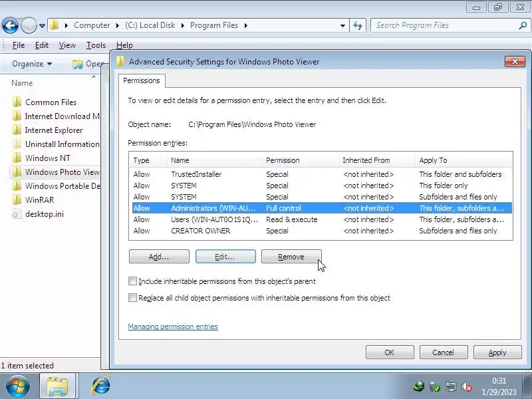532x399 pixels.
Task: Open the Organize dropdown
Action: 32,64
